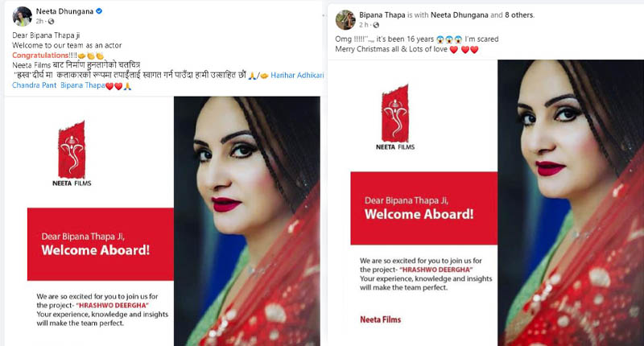The height and width of the screenshot is (346, 644).
Task: Click the Neeta Films logo in right post
Action: [395, 117]
